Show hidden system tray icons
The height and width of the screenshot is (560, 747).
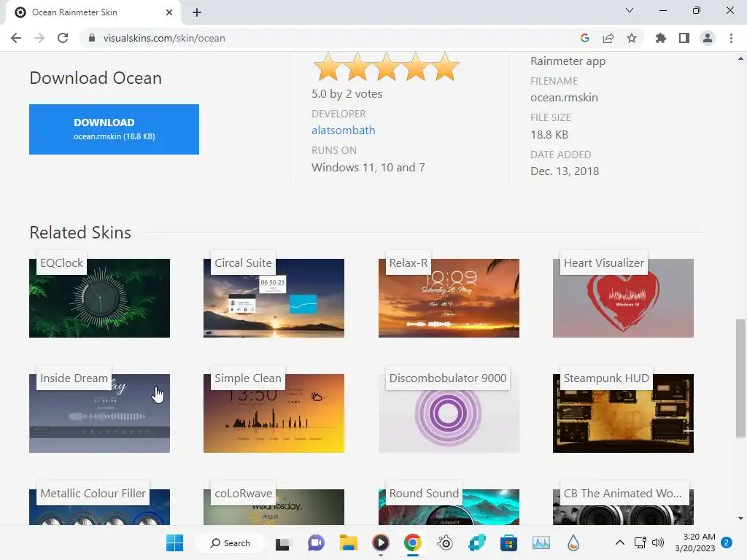pos(620,542)
